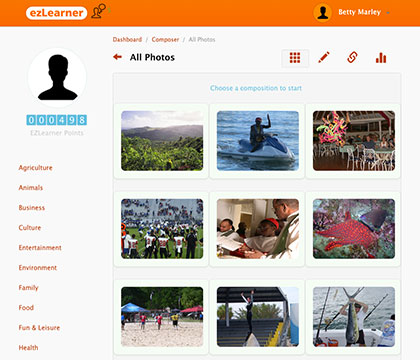Open the Fun & Leisure category
This screenshot has height=360, width=420.
[x=39, y=328]
